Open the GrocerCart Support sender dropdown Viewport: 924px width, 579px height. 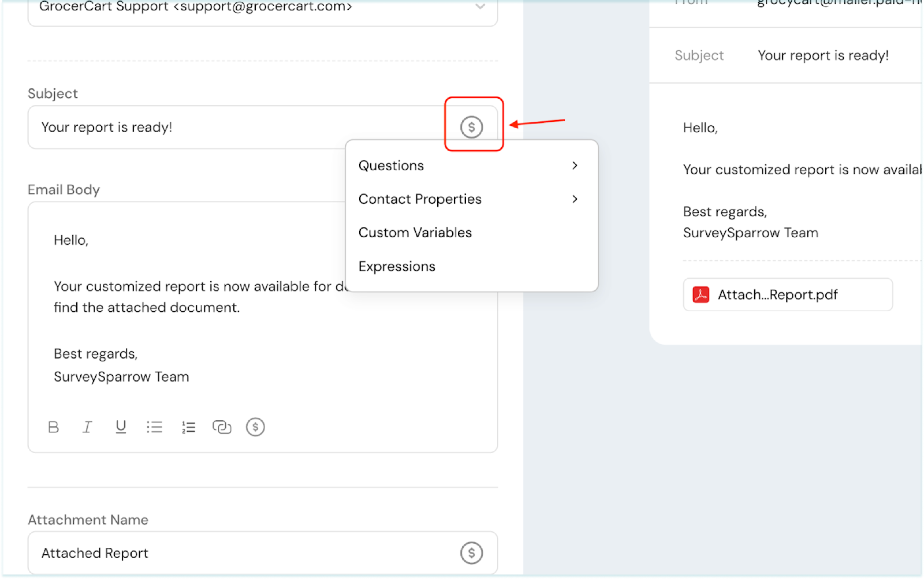coord(479,7)
